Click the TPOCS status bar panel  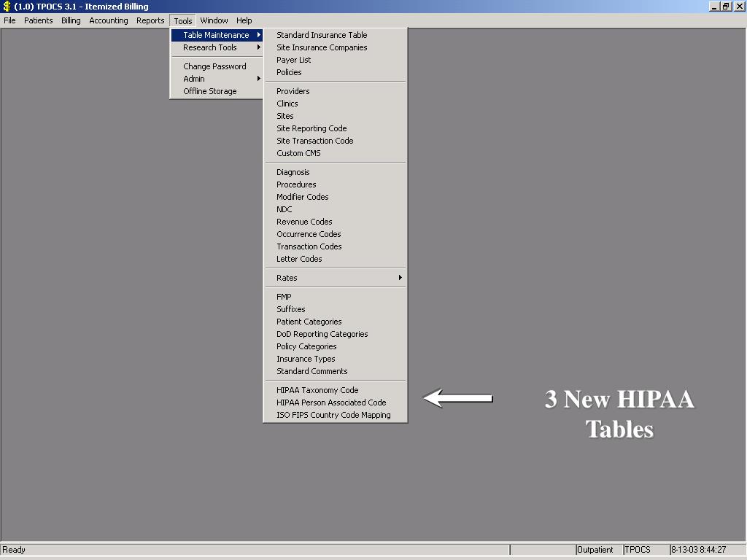646,550
